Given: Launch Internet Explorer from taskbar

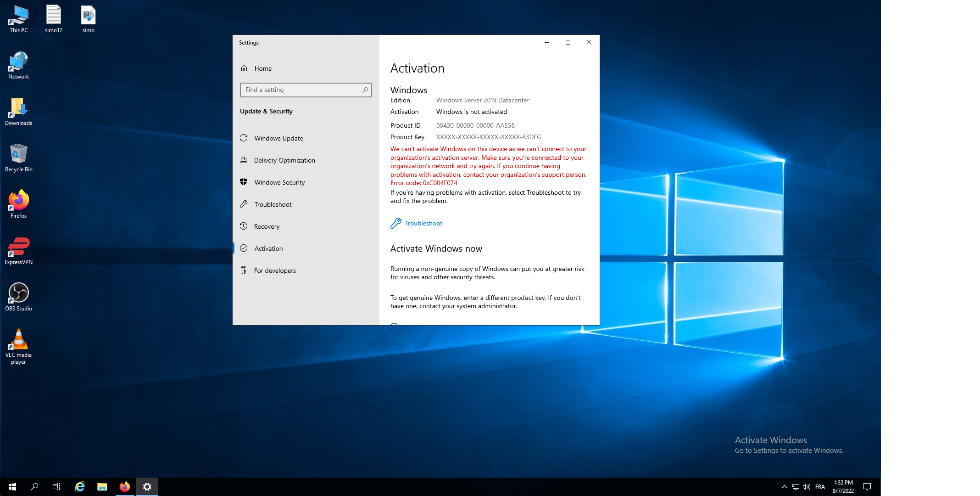Looking at the screenshot, I should tap(80, 487).
